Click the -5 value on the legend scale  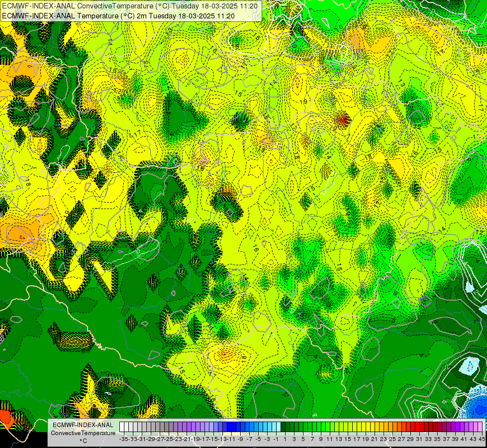click(x=258, y=440)
